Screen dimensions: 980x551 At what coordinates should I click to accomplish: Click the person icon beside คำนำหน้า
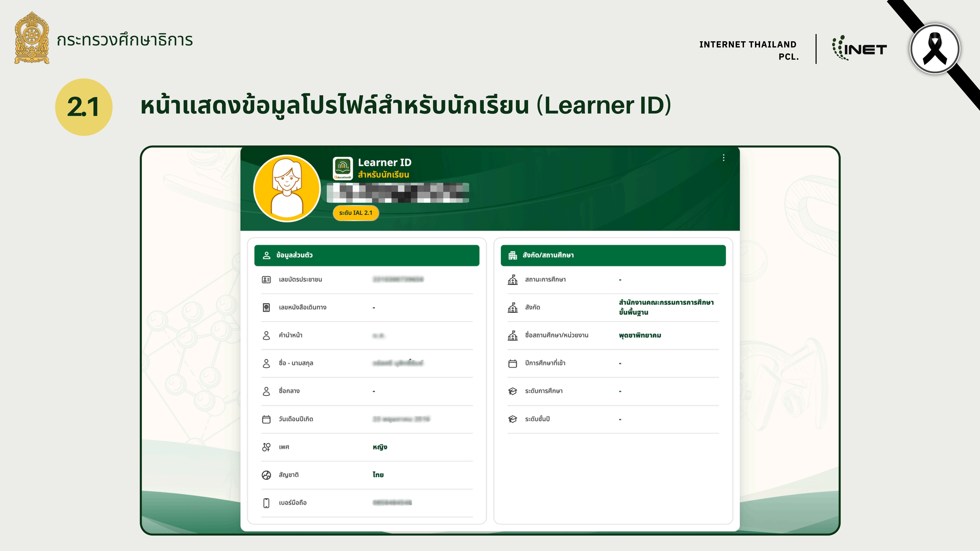tap(266, 335)
